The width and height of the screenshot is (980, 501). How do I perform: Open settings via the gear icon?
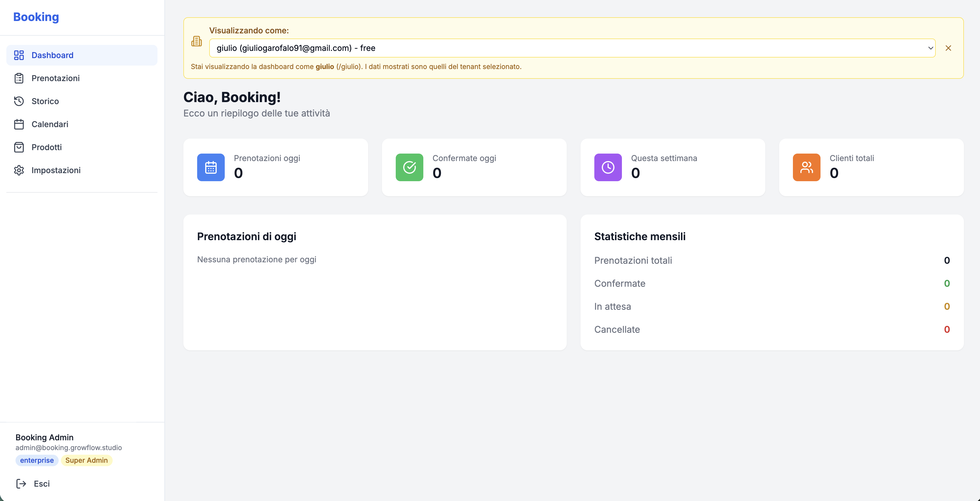coord(20,170)
